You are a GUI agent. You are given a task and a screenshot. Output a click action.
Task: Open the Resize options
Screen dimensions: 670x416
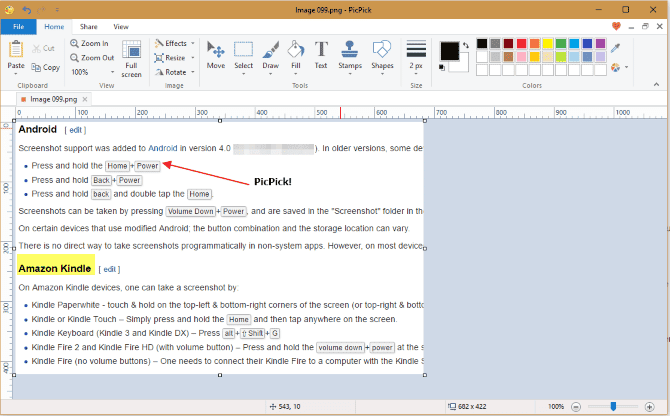[x=174, y=58]
